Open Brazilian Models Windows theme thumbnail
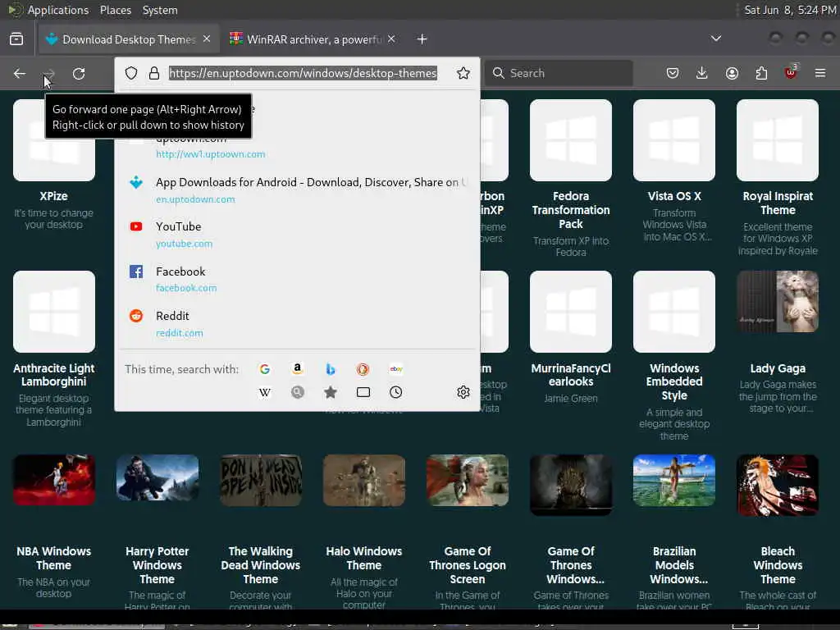This screenshot has height=630, width=840. point(674,481)
